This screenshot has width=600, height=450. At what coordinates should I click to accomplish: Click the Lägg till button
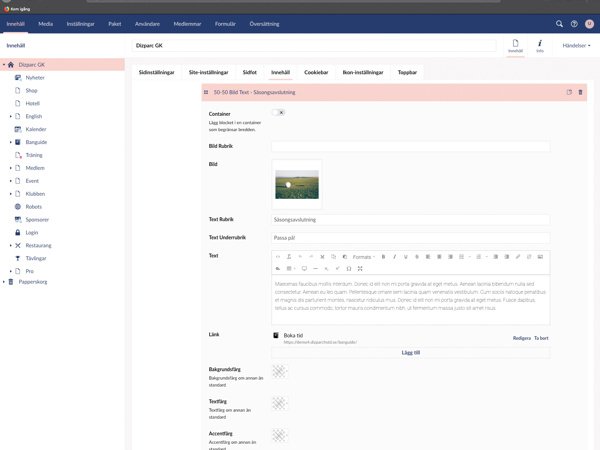pos(410,352)
